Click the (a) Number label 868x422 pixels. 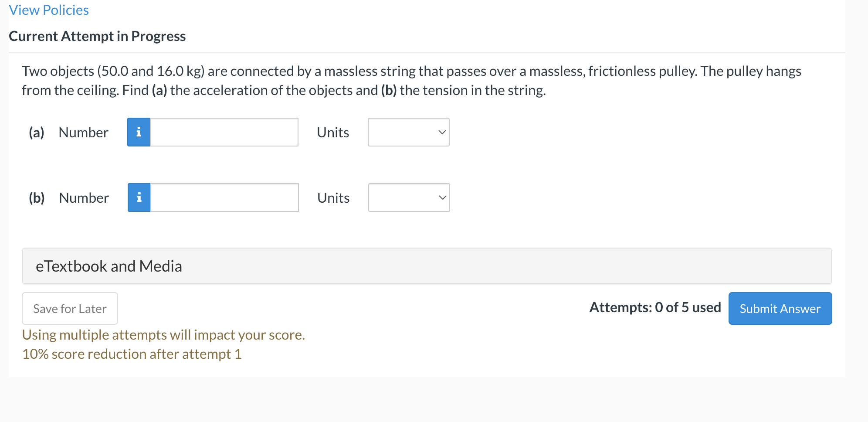(68, 132)
